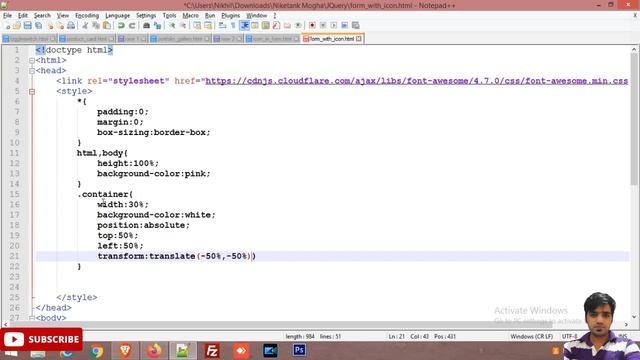Open the Encoding menu
The height and width of the screenshot is (360, 640).
[x=87, y=16]
